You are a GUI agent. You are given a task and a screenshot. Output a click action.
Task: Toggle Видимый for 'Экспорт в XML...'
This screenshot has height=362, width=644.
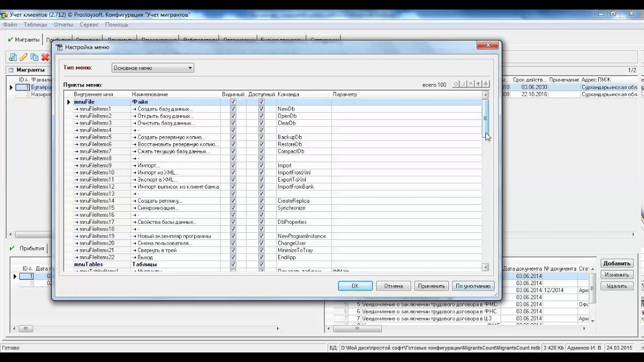click(233, 179)
